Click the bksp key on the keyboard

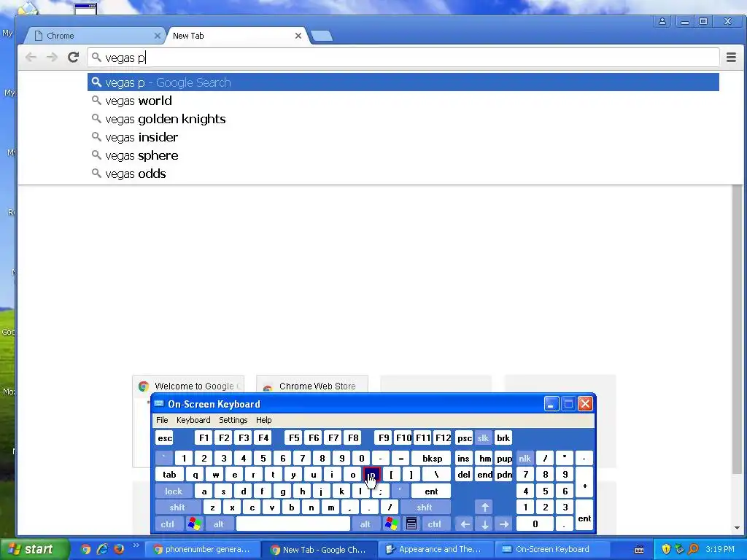(432, 459)
